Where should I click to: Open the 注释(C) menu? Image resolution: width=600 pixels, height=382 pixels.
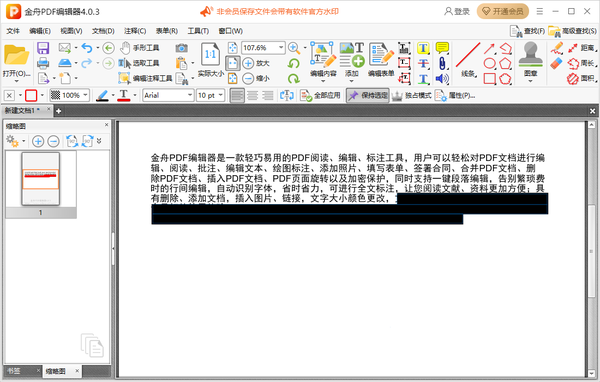[x=135, y=31]
